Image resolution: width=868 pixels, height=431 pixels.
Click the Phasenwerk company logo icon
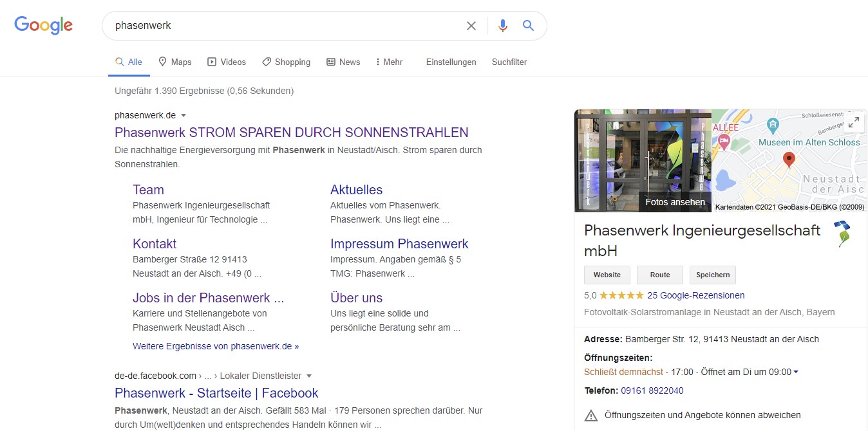click(842, 234)
